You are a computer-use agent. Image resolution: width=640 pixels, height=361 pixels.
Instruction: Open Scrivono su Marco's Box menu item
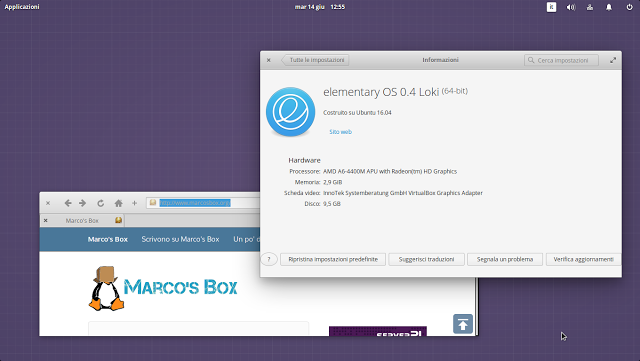pyautogui.click(x=180, y=239)
